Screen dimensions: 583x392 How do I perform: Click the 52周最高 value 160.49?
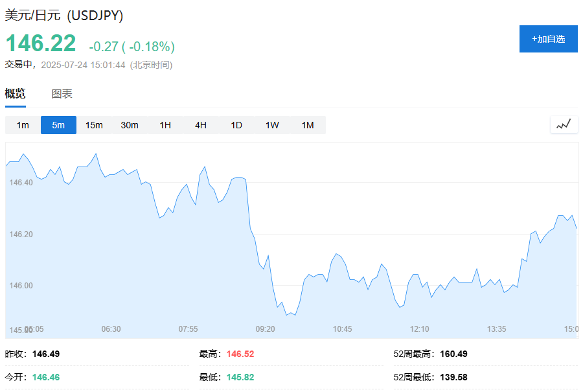pos(453,354)
